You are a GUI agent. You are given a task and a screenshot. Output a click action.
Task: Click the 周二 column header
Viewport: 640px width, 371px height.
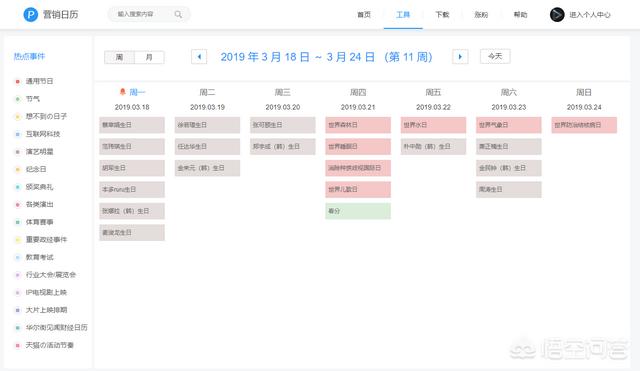[x=207, y=92]
